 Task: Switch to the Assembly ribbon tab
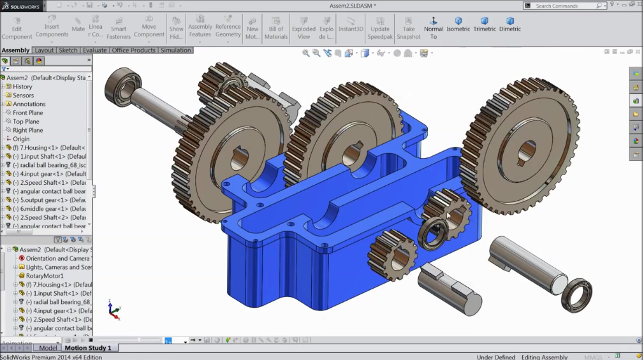[x=15, y=50]
